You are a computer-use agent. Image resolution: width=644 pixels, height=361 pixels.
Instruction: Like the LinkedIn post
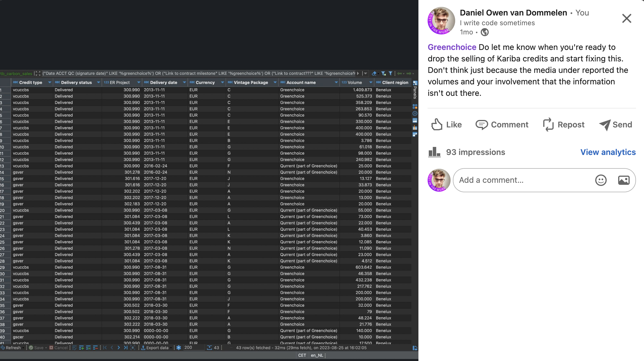click(447, 125)
